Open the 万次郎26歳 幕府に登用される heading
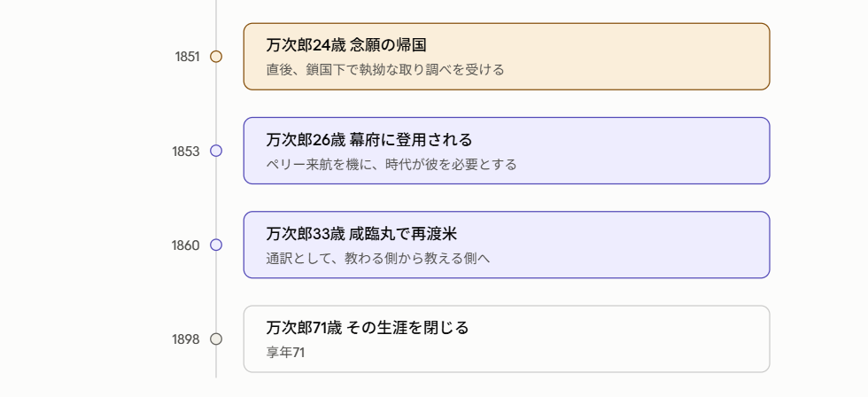The height and width of the screenshot is (397, 868). point(369,139)
